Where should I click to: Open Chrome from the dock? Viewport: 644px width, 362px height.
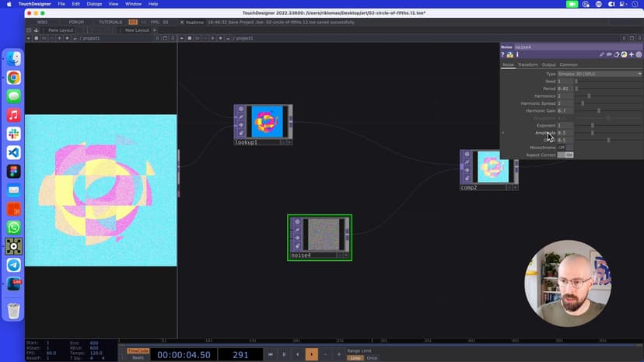click(13, 78)
